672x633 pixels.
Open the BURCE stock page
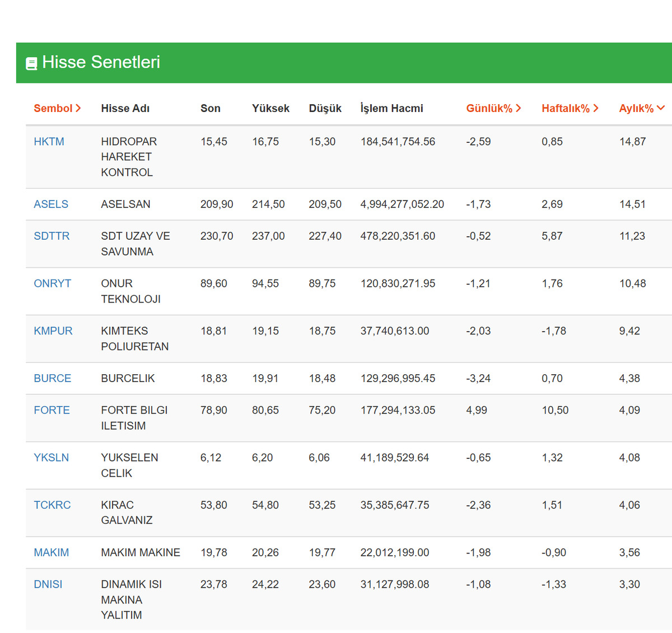tap(53, 379)
